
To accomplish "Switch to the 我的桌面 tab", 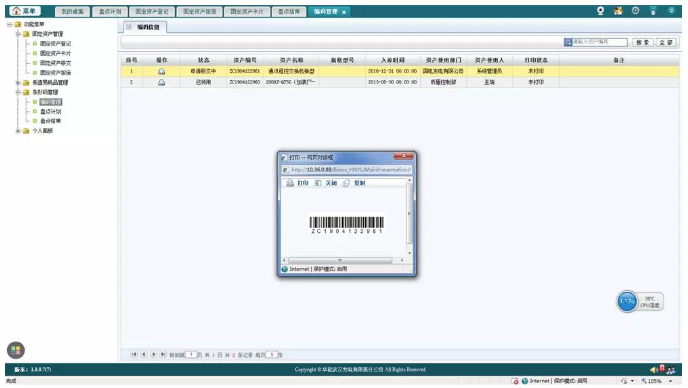I will 72,12.
